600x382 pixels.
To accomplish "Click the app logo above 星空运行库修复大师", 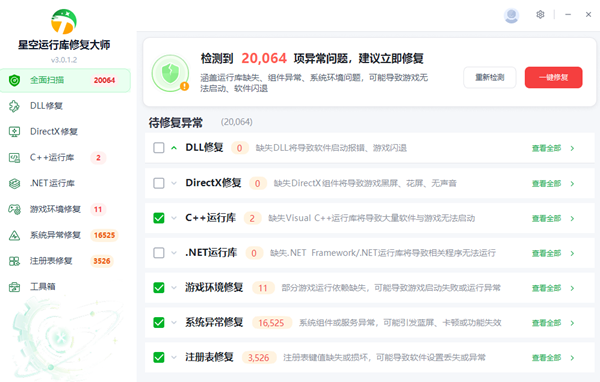I will [x=64, y=22].
